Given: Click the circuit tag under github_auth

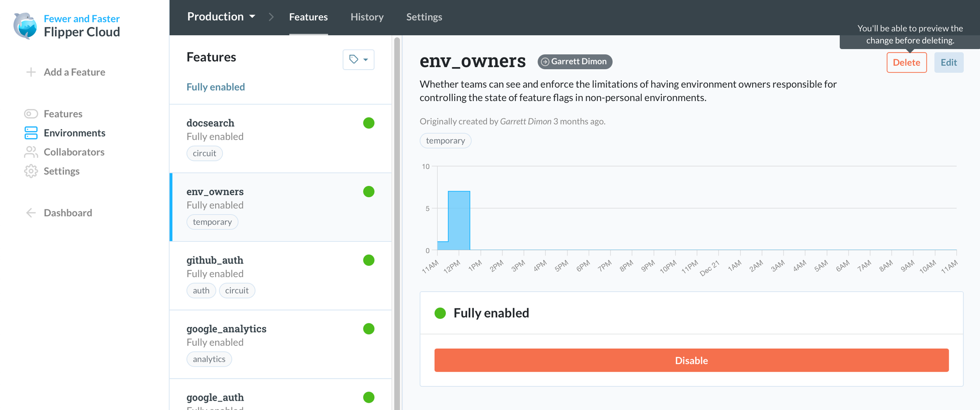Looking at the screenshot, I should tap(237, 291).
